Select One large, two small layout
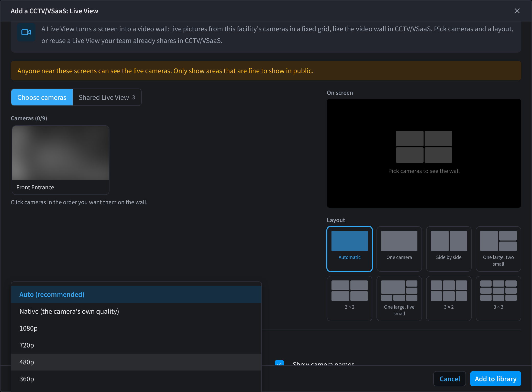 (498, 249)
